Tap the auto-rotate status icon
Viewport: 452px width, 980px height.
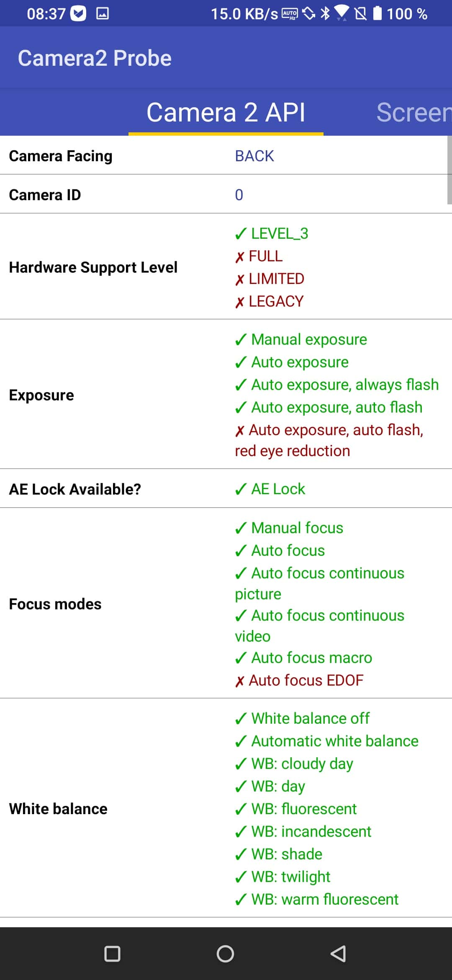[x=309, y=13]
